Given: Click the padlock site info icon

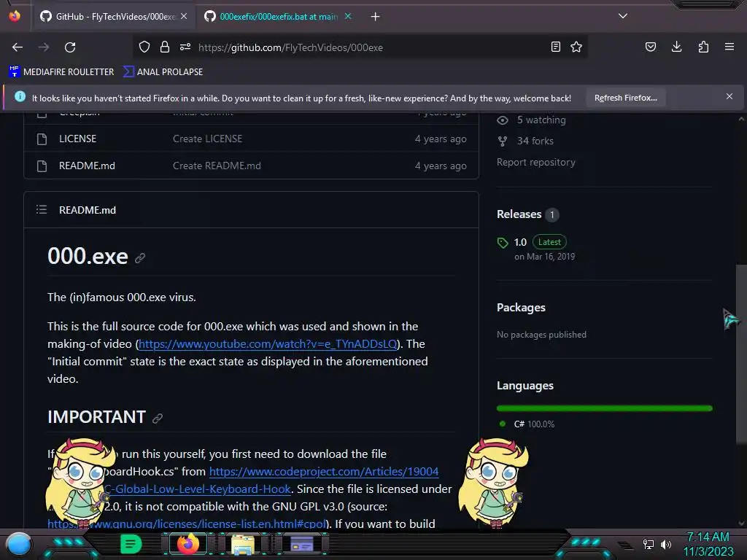Looking at the screenshot, I should [165, 47].
